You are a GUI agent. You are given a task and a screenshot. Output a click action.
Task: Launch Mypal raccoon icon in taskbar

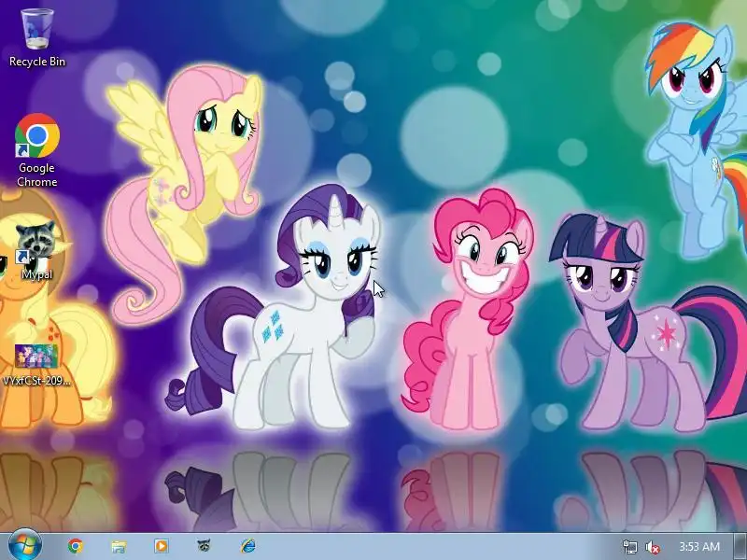pyautogui.click(x=204, y=546)
